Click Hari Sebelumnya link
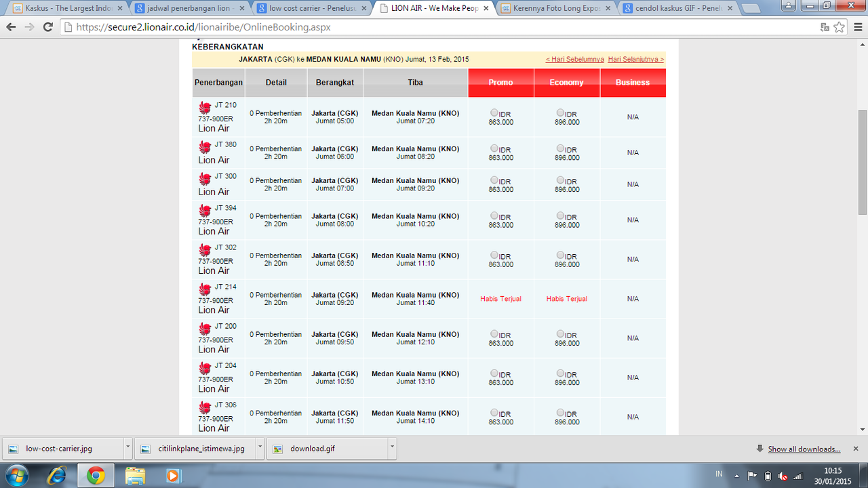868x488 pixels. tap(575, 59)
